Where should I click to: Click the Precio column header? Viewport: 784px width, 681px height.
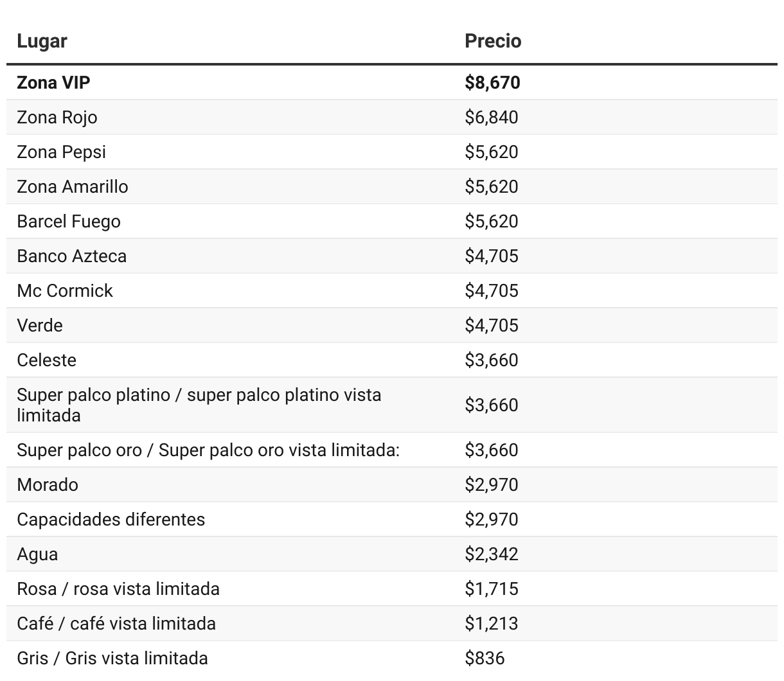click(x=493, y=41)
